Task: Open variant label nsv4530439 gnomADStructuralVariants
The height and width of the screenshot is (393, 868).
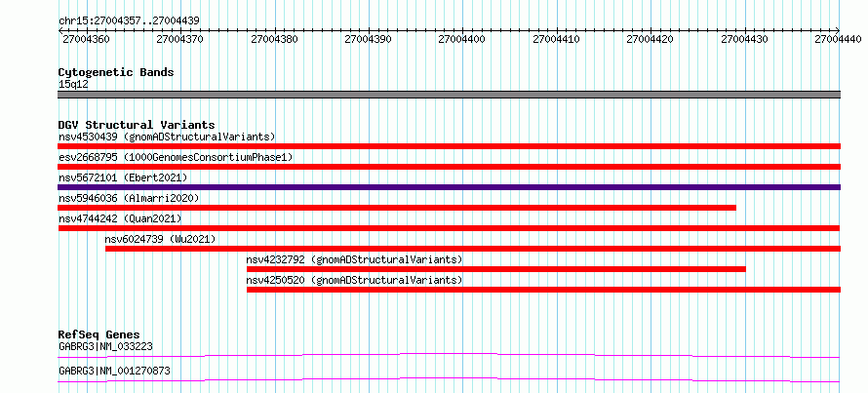Action: [x=167, y=137]
